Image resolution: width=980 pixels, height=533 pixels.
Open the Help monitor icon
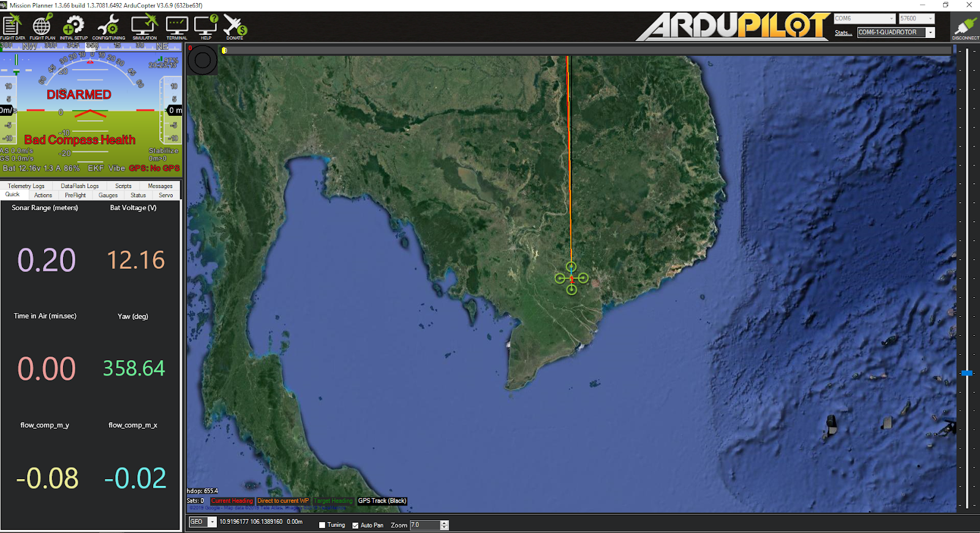tap(206, 26)
